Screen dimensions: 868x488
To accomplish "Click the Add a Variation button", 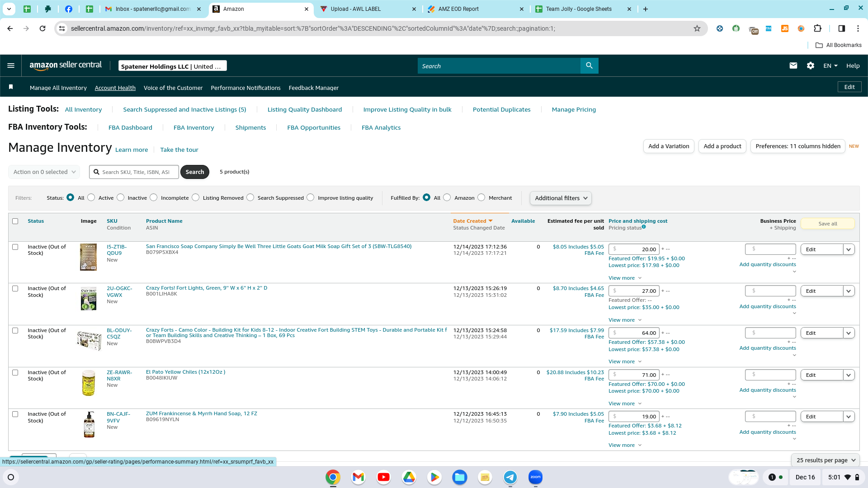I will pyautogui.click(x=669, y=146).
